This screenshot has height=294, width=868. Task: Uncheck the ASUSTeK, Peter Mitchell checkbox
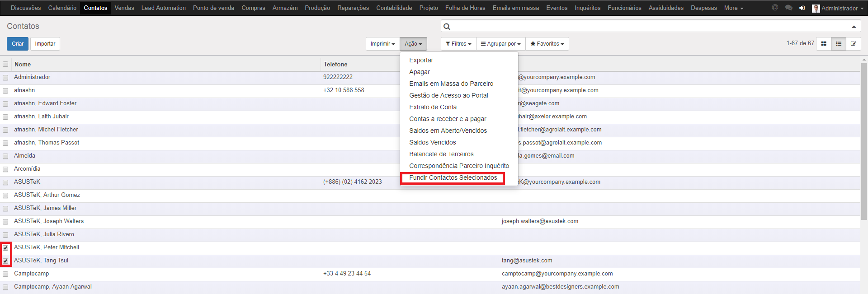tap(5, 248)
